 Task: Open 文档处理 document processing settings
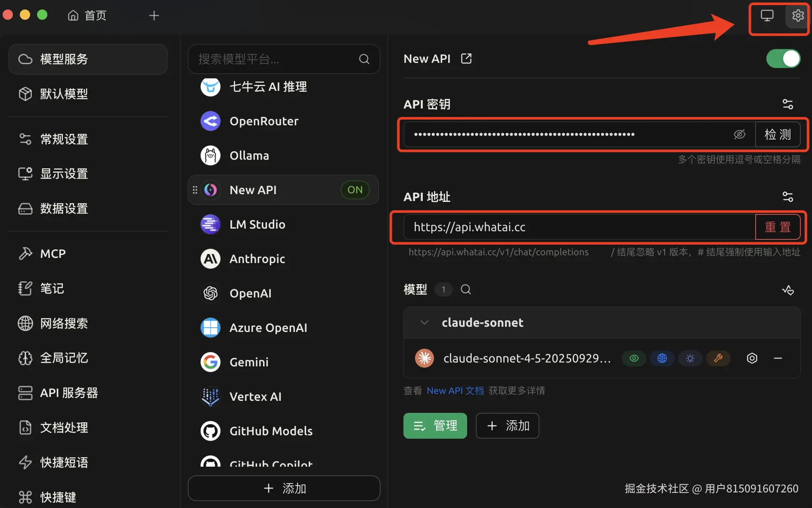coord(64,427)
